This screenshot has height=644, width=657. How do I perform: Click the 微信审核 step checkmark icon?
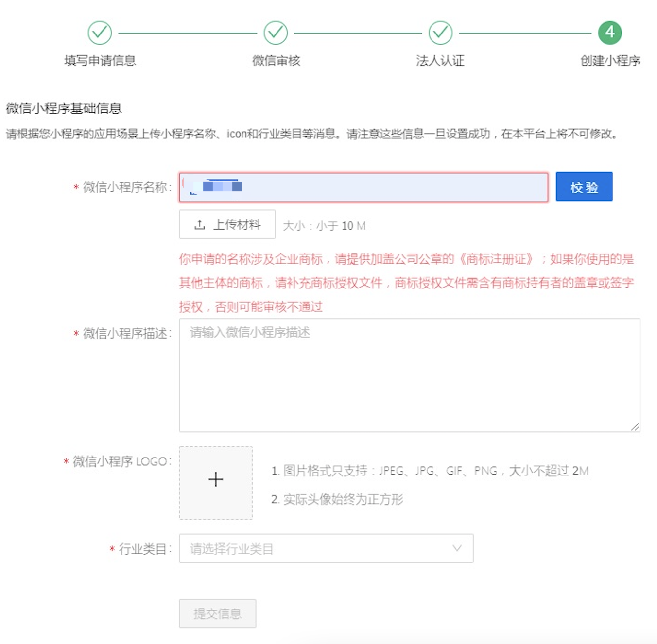click(x=276, y=33)
